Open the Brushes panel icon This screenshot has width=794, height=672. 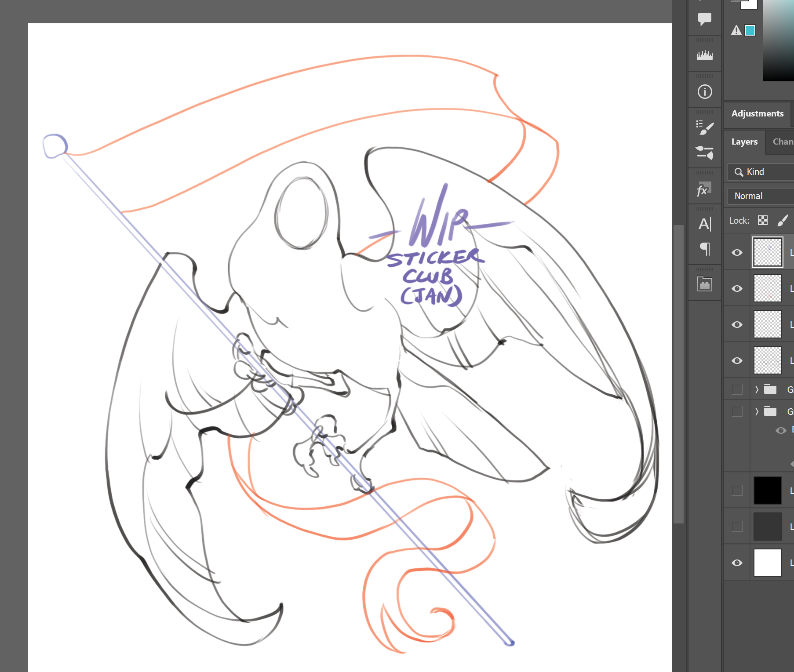pyautogui.click(x=705, y=127)
